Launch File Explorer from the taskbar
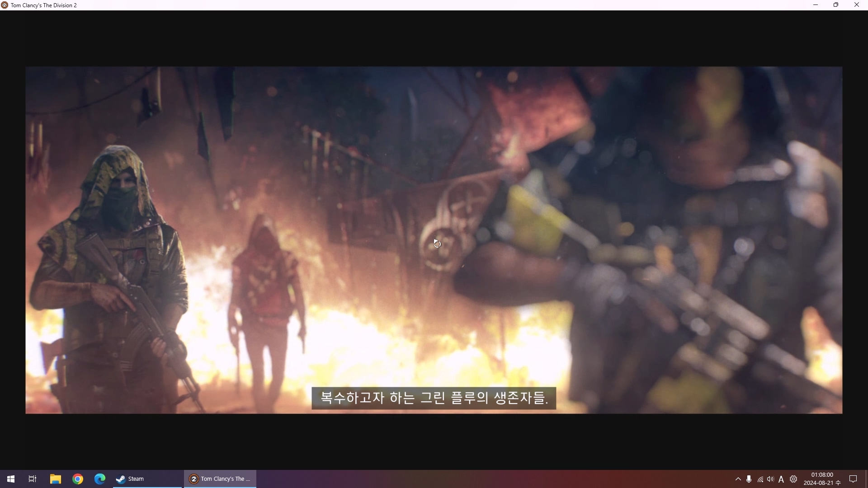This screenshot has width=868, height=488. pos(55,479)
